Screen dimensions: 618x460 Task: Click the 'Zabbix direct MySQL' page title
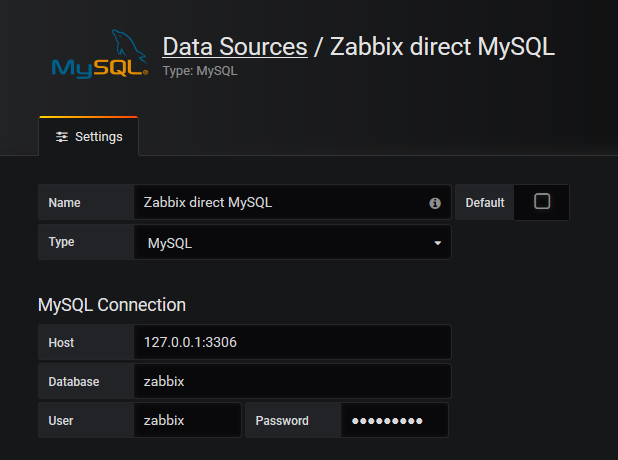tap(441, 46)
